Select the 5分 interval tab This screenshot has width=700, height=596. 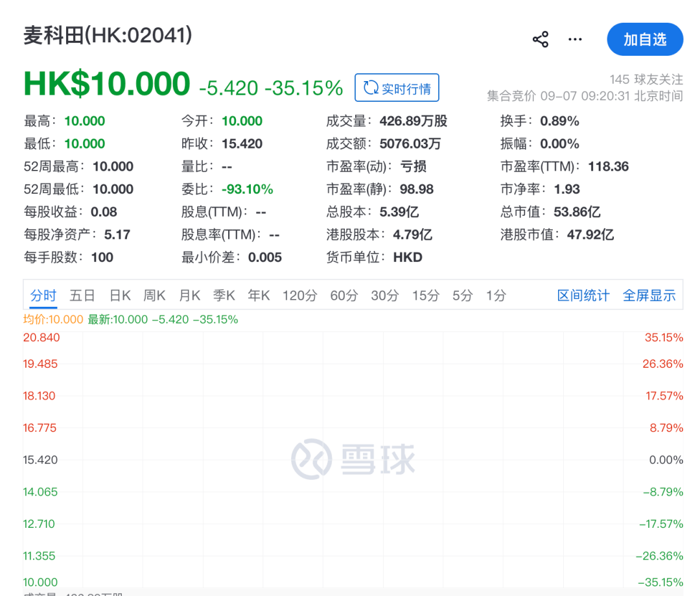tap(463, 295)
